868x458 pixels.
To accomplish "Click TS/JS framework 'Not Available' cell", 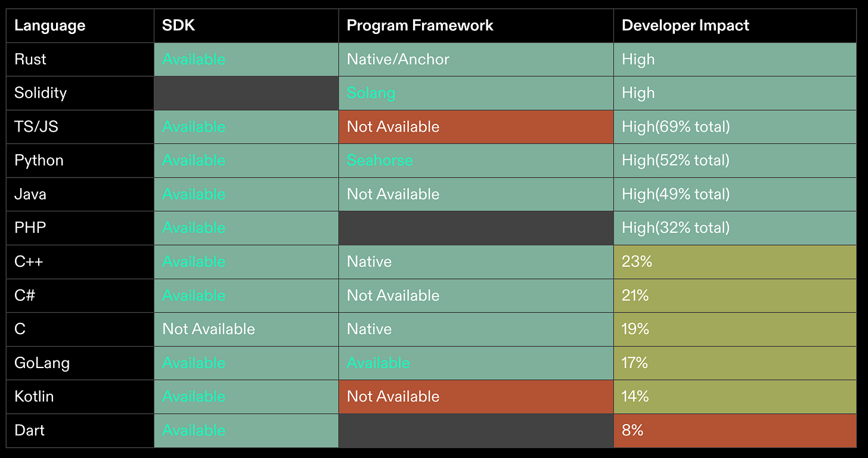I will pos(476,127).
